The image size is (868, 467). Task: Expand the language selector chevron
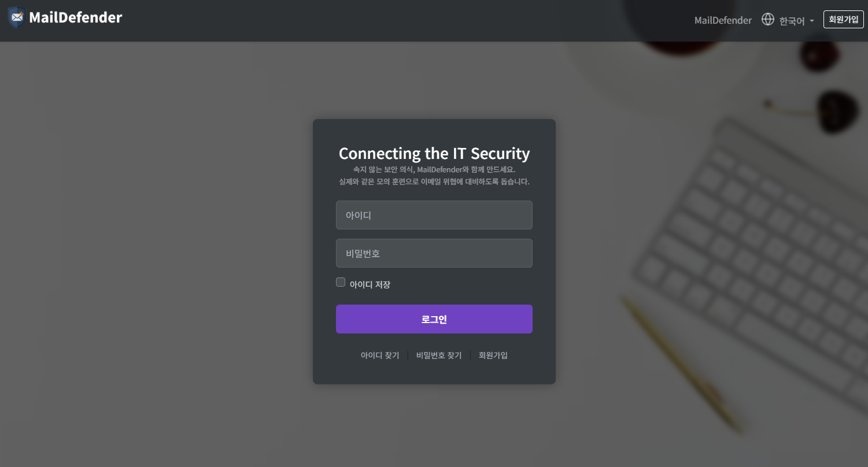click(x=812, y=21)
